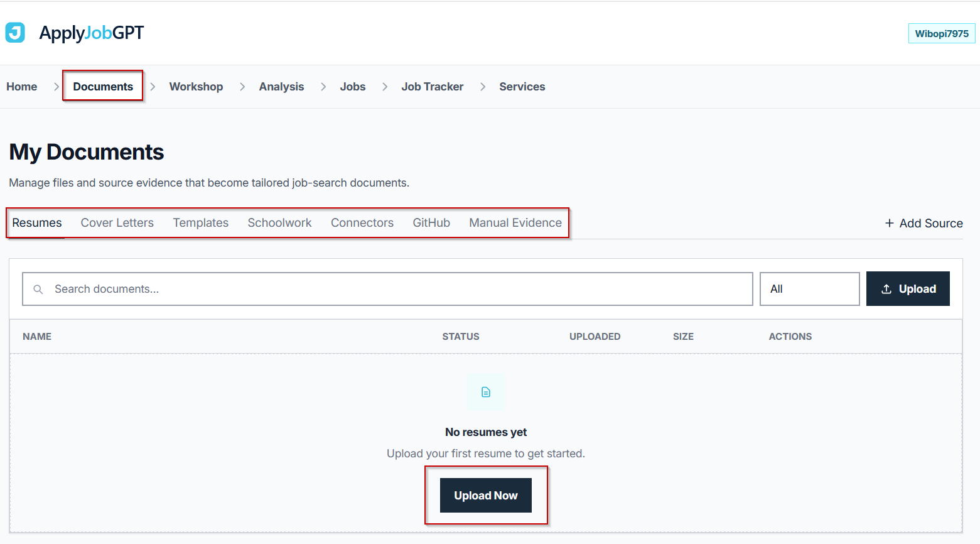Switch to the Schoolwork tab
The height and width of the screenshot is (544, 980).
pos(279,223)
